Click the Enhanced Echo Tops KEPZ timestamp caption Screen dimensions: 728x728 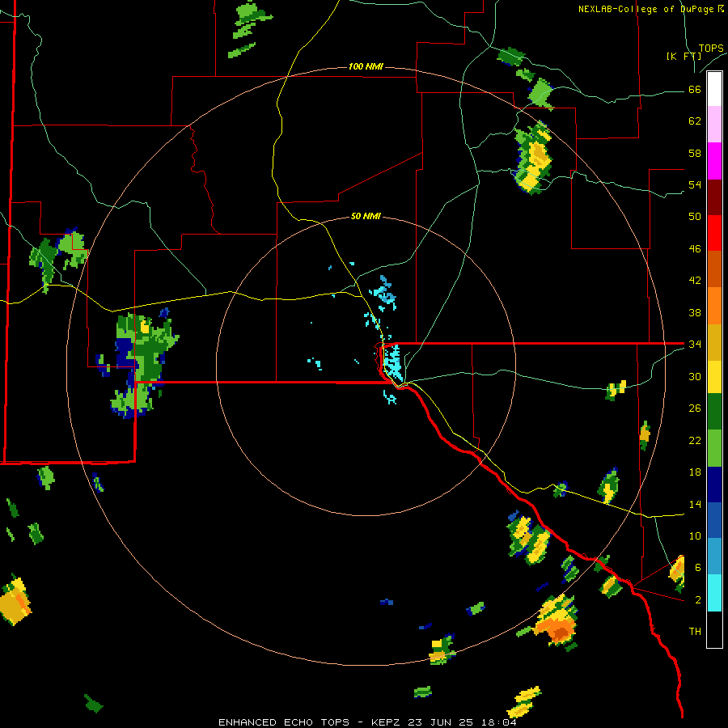pyautogui.click(x=367, y=722)
